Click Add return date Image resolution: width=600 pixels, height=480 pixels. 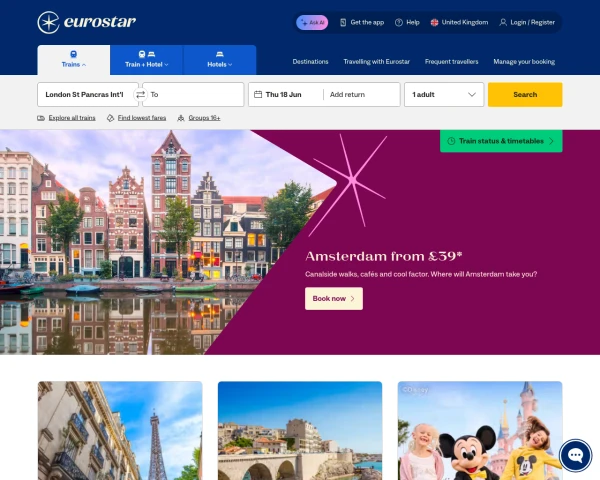point(347,95)
